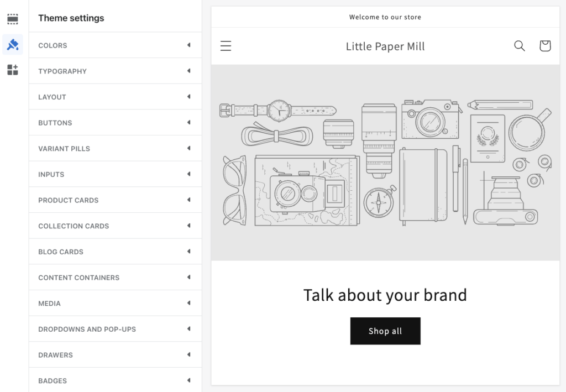Select the DROPDOWNS AND POP-UPS label

click(x=87, y=330)
